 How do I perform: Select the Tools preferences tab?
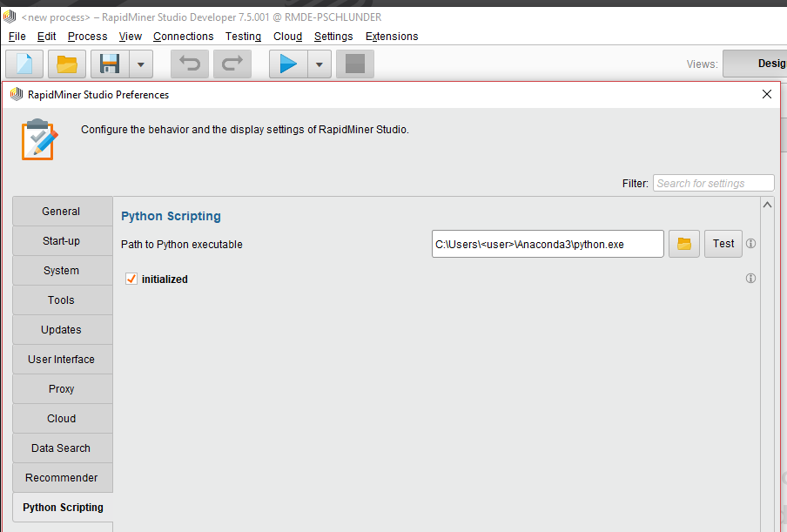[x=62, y=300]
